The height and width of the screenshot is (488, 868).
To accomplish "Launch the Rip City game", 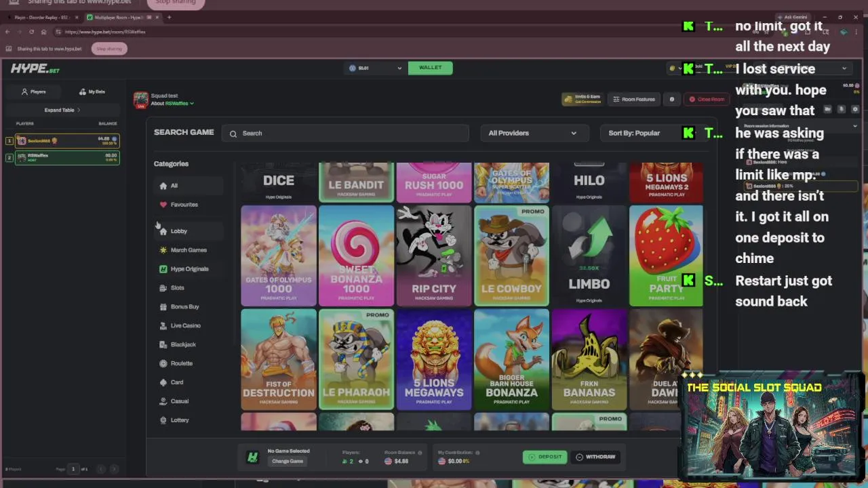I will coord(434,256).
